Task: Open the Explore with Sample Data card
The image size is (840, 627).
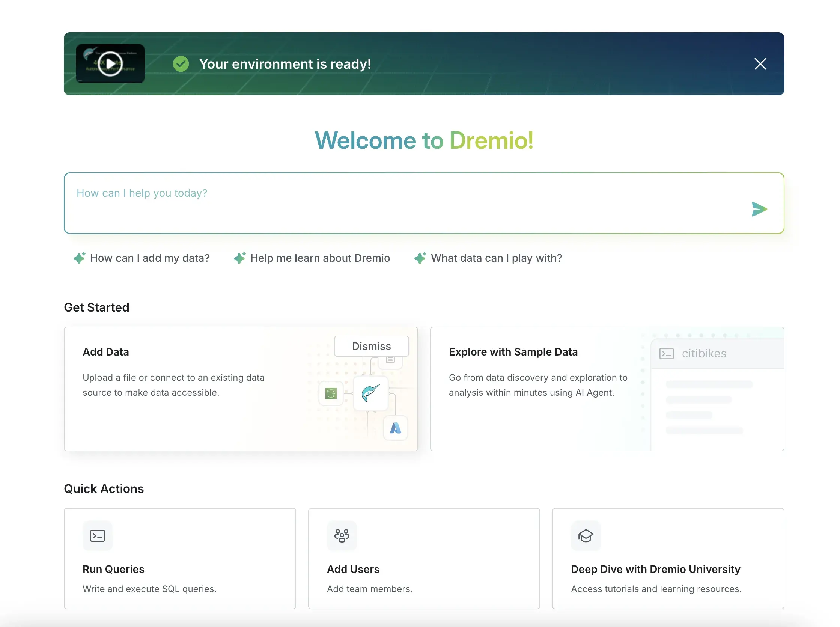Action: click(x=607, y=389)
